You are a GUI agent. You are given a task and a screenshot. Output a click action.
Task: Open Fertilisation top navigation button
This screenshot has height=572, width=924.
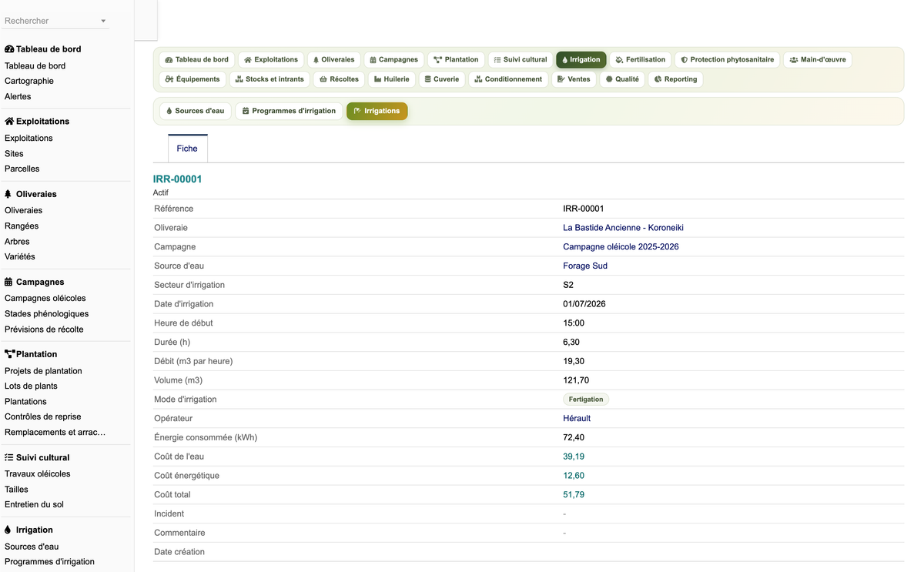[x=641, y=59]
